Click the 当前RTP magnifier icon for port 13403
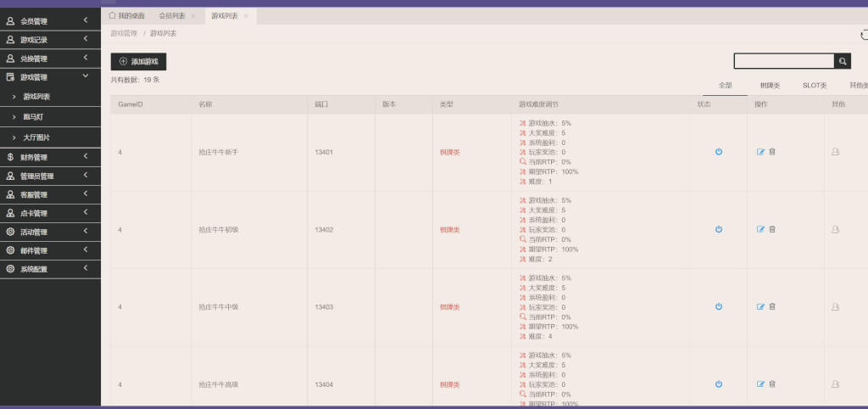The height and width of the screenshot is (409, 868). click(x=522, y=317)
